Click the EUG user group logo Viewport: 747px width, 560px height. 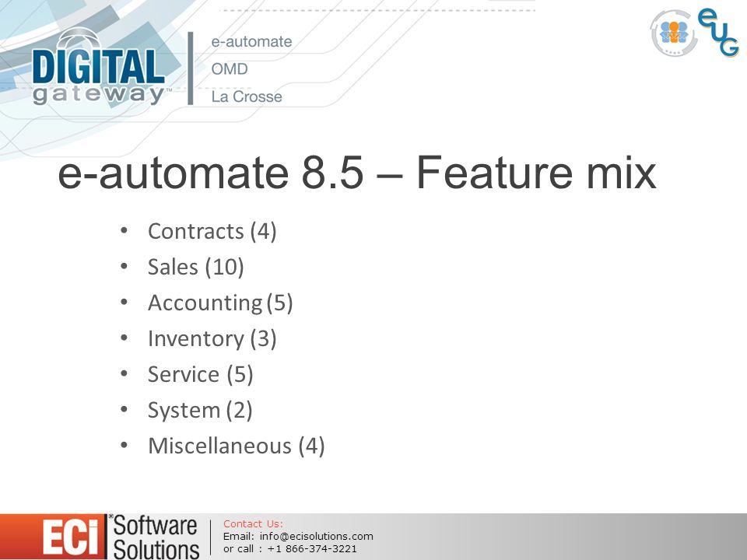pos(695,33)
